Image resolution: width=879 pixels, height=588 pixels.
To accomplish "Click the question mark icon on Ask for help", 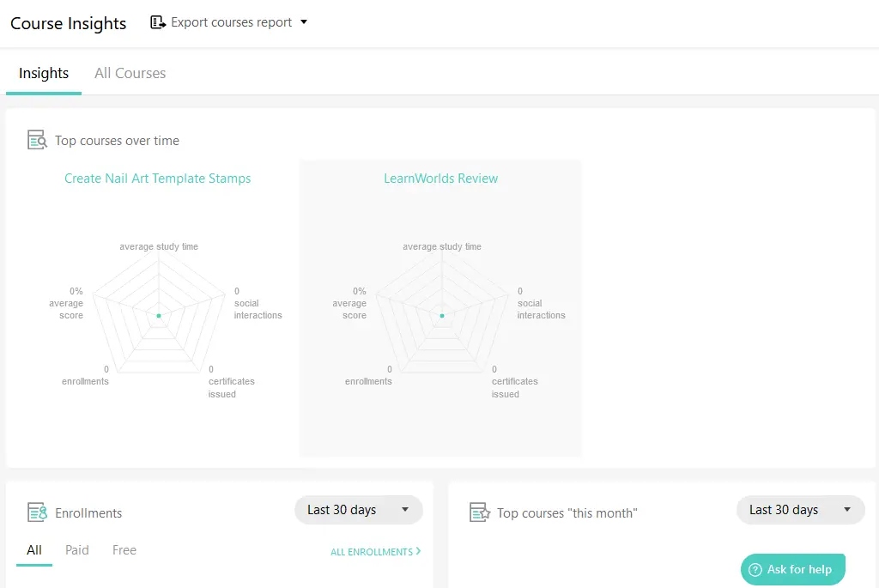I will click(x=756, y=569).
